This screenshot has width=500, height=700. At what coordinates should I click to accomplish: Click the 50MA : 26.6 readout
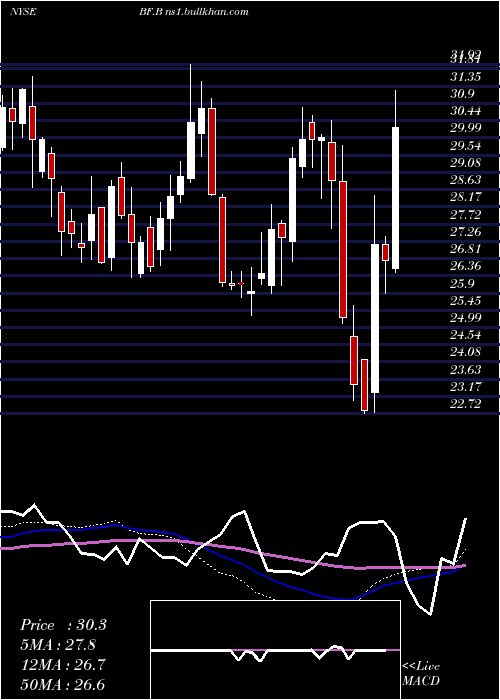63,684
